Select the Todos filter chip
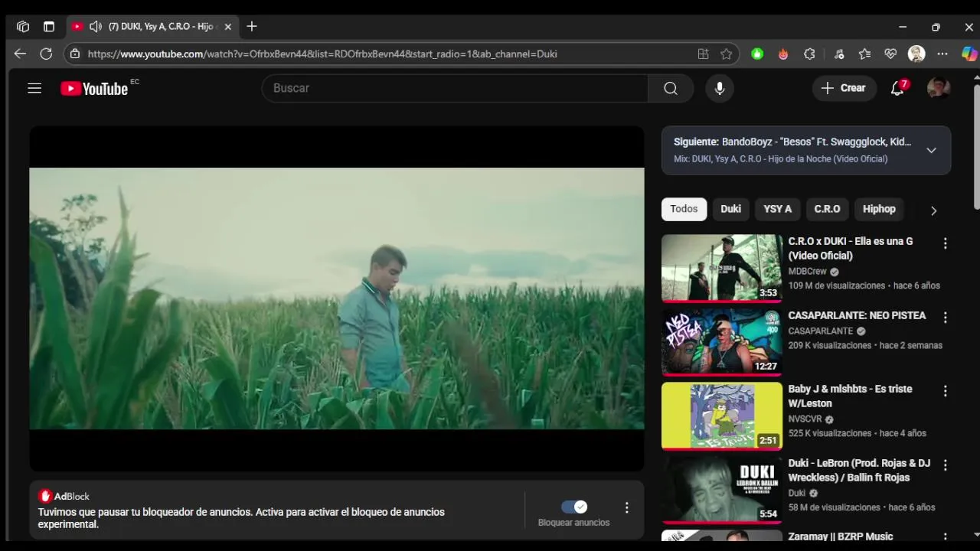This screenshot has width=980, height=551. (x=684, y=209)
